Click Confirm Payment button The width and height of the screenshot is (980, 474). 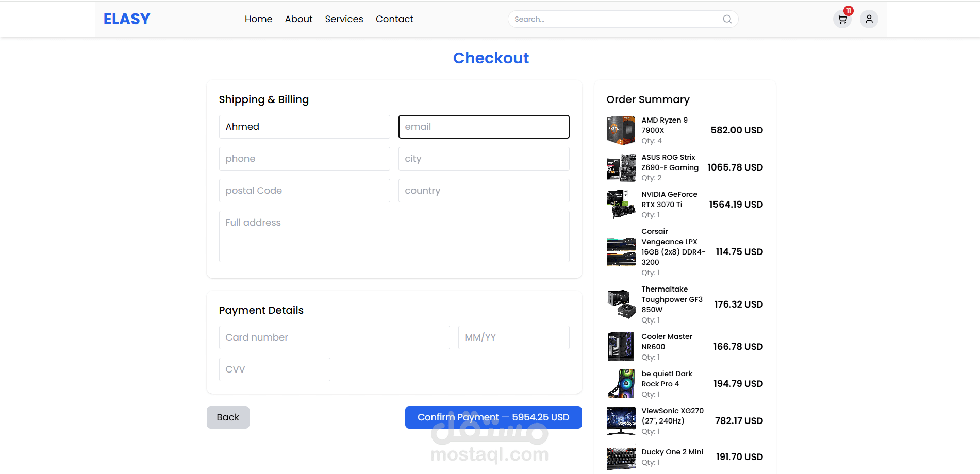(493, 417)
